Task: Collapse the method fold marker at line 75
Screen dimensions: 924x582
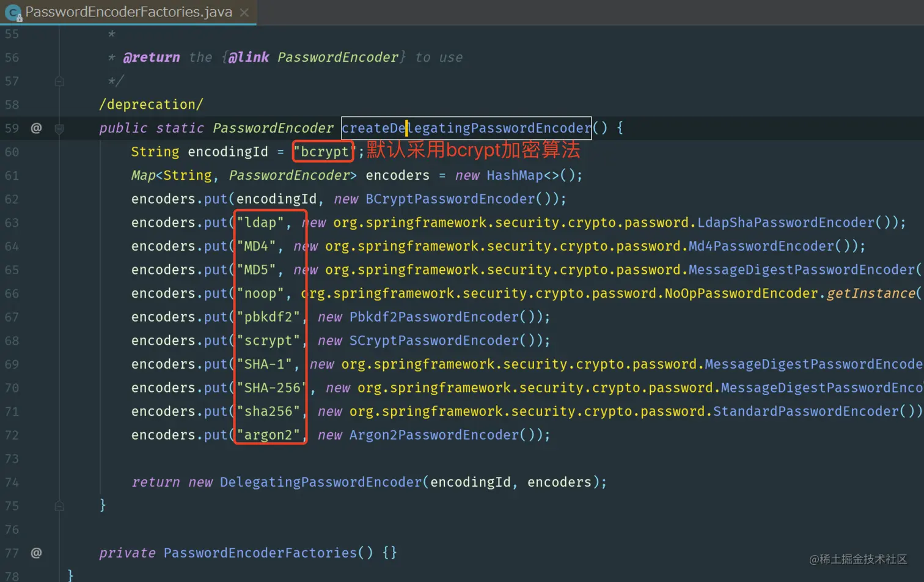Action: [59, 506]
